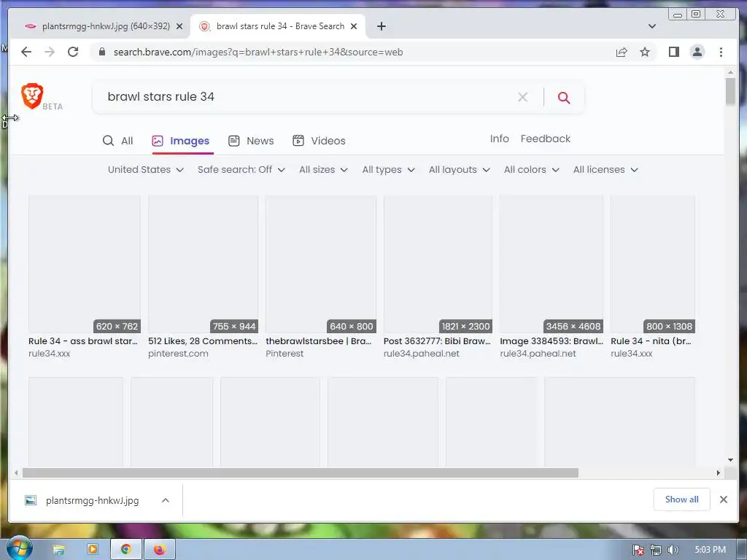Open the All colors dropdown
This screenshot has height=560, width=747.
pyautogui.click(x=532, y=169)
